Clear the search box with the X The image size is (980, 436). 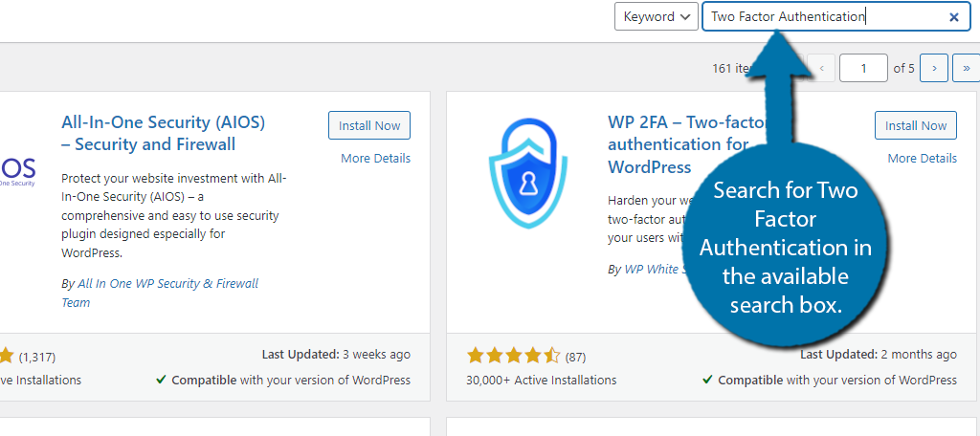click(954, 17)
